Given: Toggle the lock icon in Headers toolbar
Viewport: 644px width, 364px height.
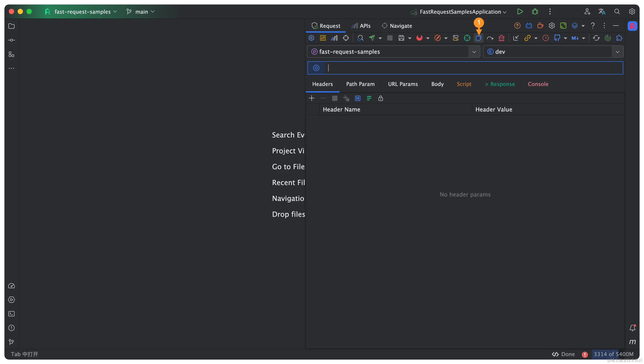Looking at the screenshot, I should click(380, 98).
